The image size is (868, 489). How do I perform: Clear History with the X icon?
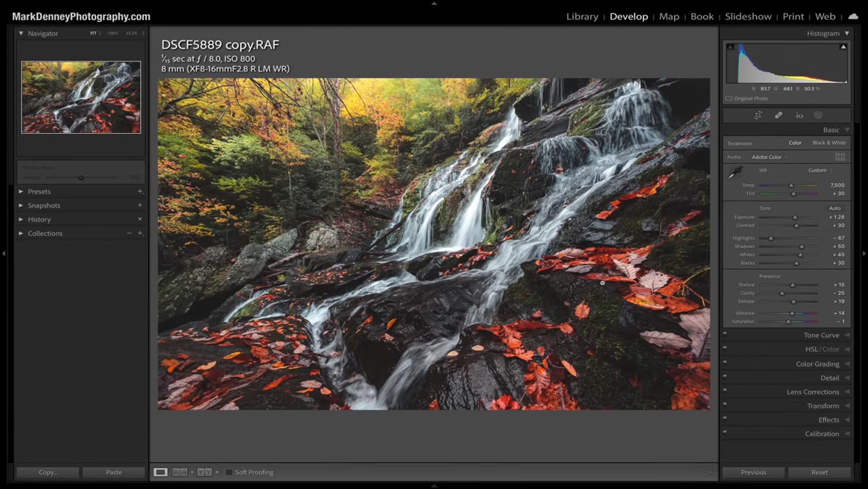(x=140, y=219)
